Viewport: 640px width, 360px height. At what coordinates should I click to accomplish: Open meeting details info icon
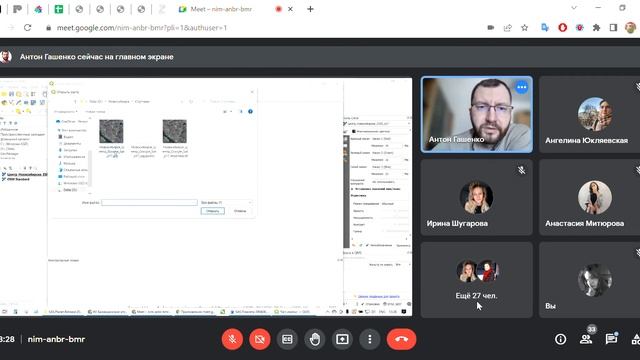[x=560, y=339]
